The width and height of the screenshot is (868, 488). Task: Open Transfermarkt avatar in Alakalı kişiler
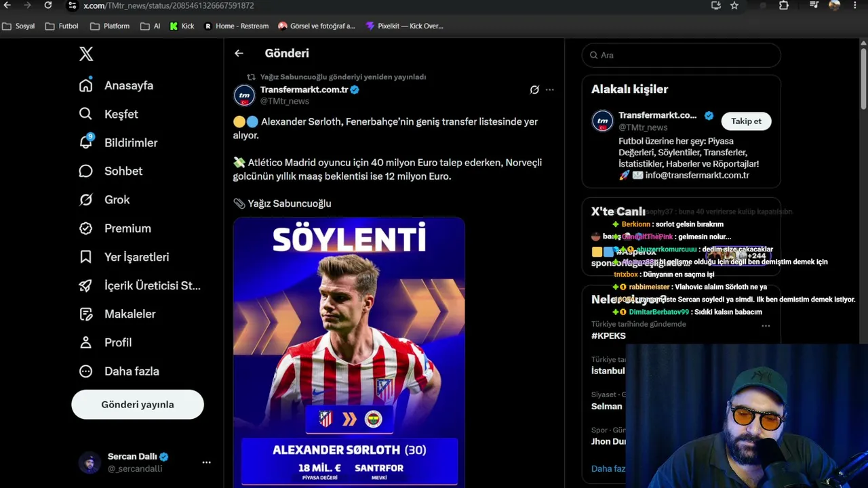click(602, 121)
